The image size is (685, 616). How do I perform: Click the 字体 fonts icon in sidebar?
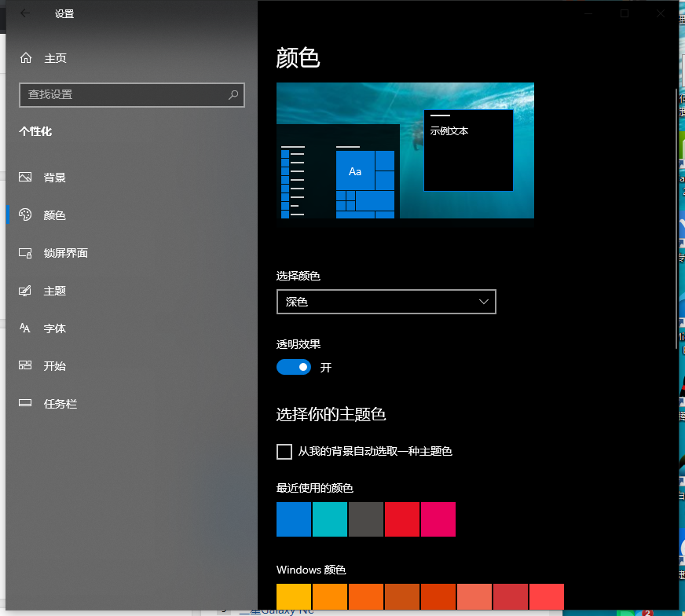click(26, 328)
